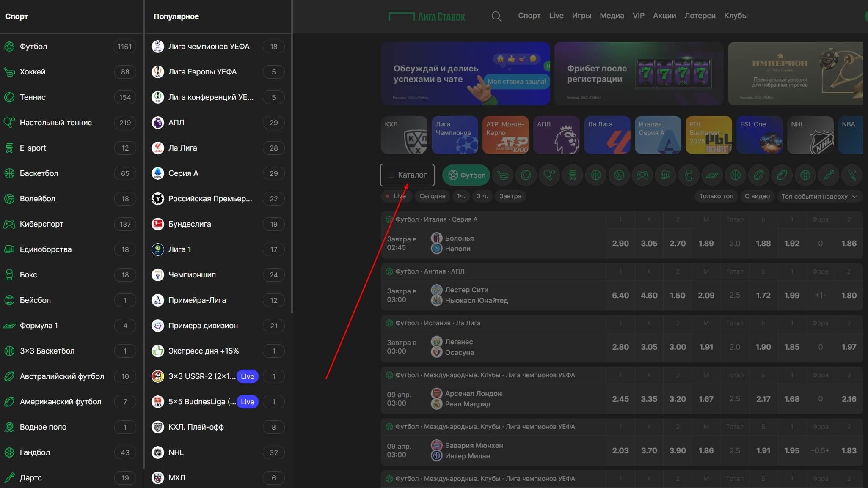Open the Спорт top menu item
The width and height of the screenshot is (868, 488).
[x=529, y=16]
